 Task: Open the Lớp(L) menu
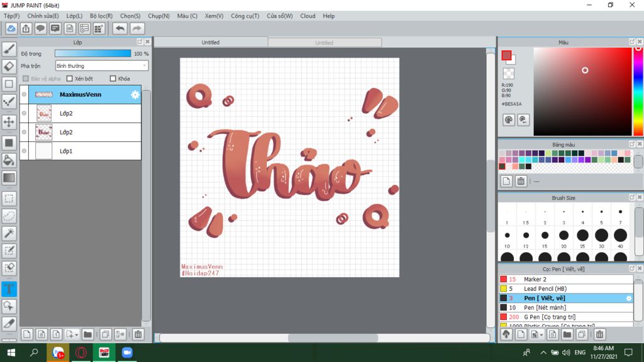point(74,16)
